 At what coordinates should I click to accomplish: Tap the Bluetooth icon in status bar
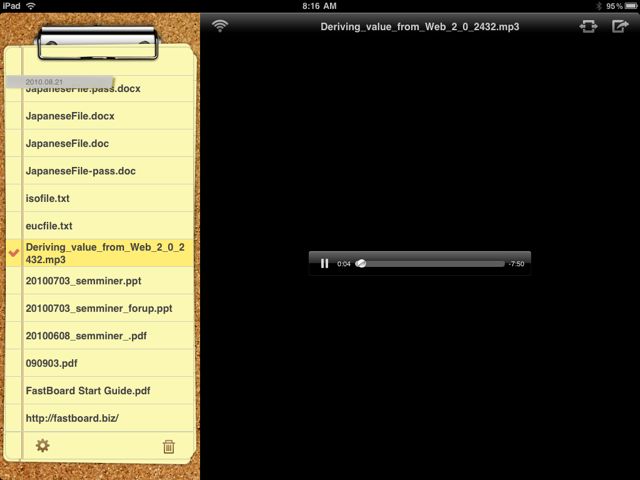point(599,6)
